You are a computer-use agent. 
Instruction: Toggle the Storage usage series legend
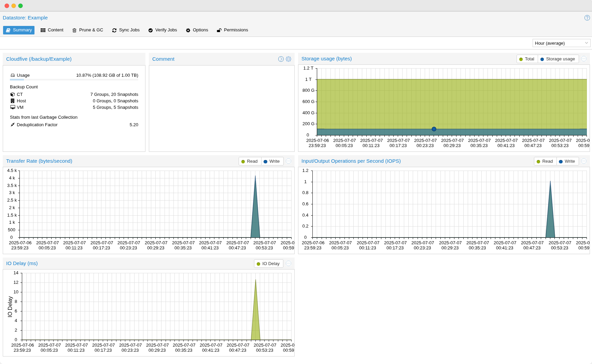(x=558, y=59)
